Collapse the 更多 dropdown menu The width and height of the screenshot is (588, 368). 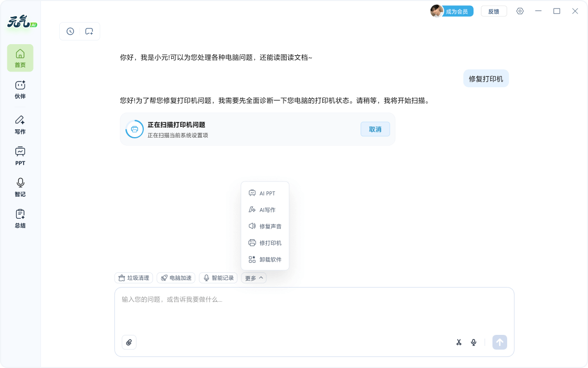point(254,278)
